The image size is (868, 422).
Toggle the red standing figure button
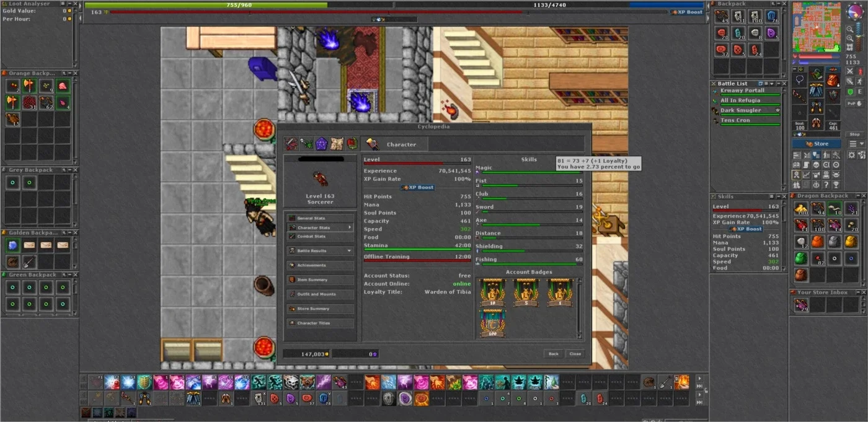[861, 71]
